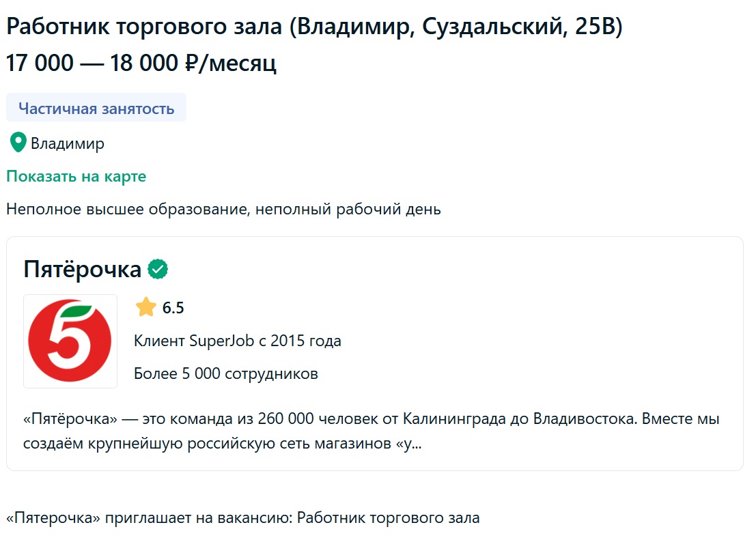Click "Более 5 000 сотрудников" text
756x553 pixels.
tap(226, 374)
